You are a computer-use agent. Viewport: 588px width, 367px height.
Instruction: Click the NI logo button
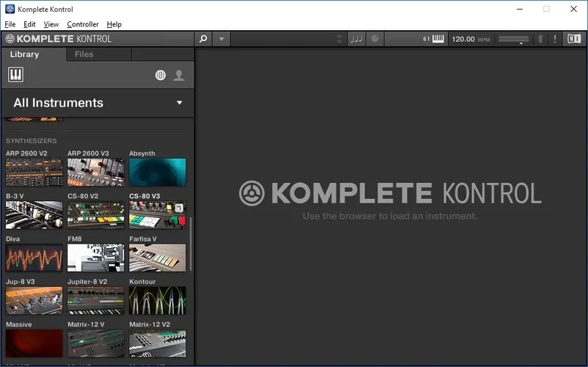574,39
